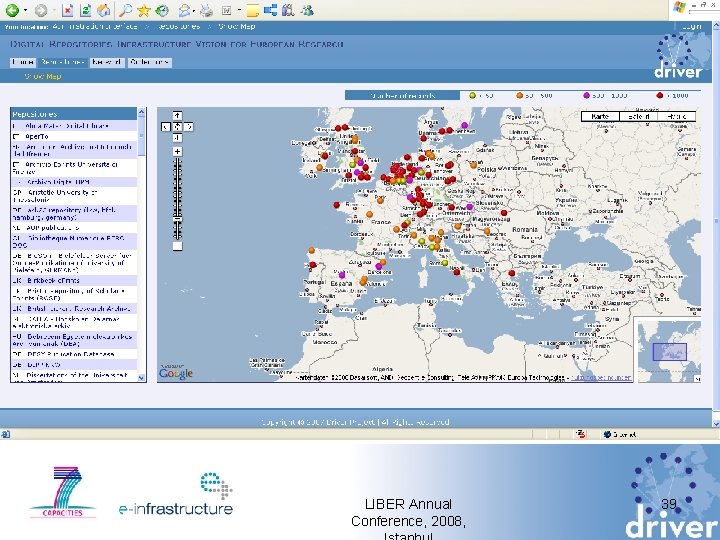
Task: Open Favorites using the yellow star icon
Action: [x=143, y=10]
